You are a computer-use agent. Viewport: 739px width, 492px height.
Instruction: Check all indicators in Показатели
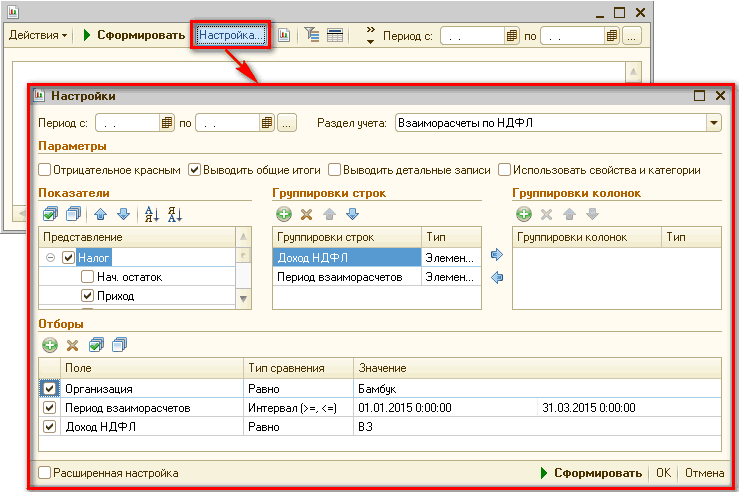click(x=51, y=214)
